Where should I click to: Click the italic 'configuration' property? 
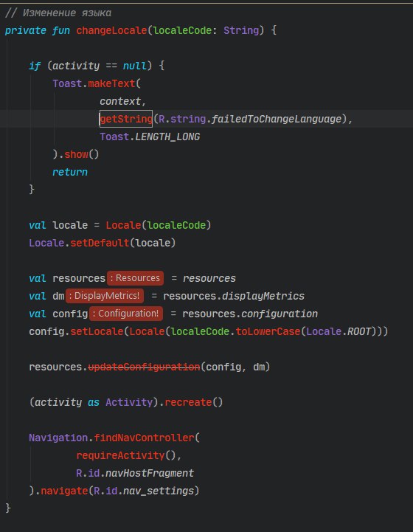(280, 314)
